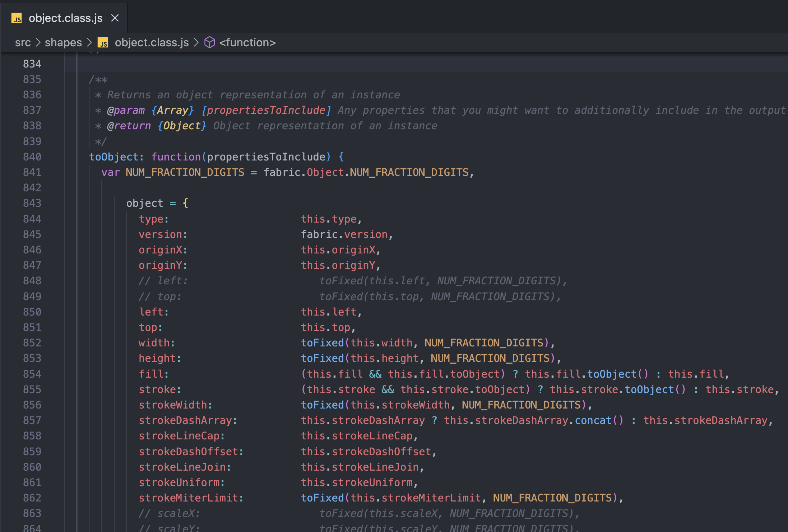Screen dimensions: 788x532
Task: Open the shapes breadcrumb entry
Action: point(63,42)
